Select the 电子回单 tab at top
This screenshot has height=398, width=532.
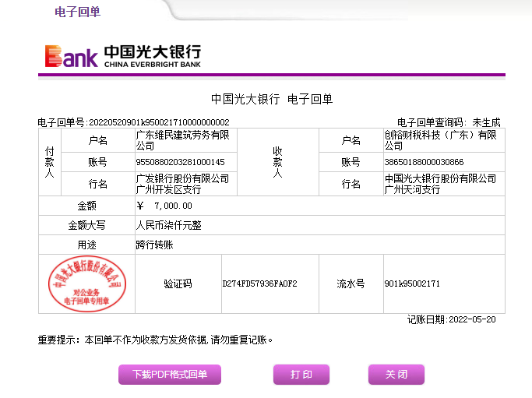[77, 12]
